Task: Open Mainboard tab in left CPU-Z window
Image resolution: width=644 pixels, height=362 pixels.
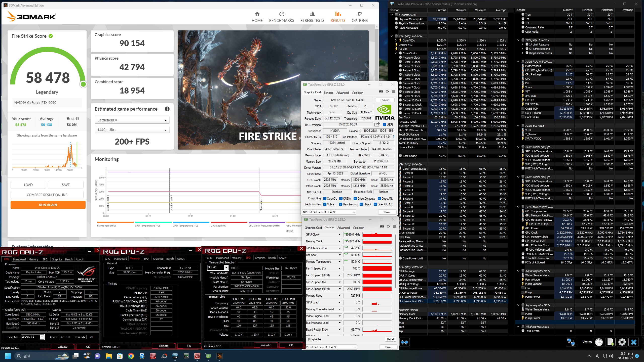Action: coord(19,259)
